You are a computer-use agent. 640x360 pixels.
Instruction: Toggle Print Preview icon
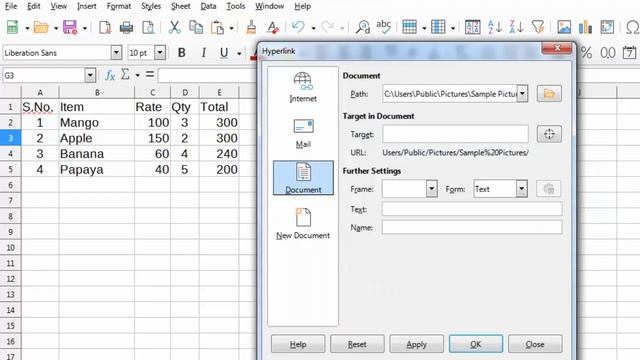point(148,28)
